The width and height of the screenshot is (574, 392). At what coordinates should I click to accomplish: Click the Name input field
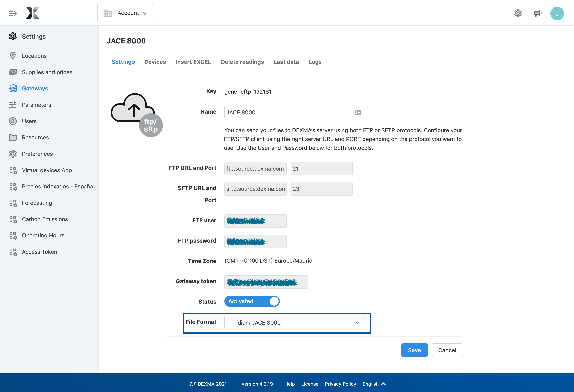point(294,112)
